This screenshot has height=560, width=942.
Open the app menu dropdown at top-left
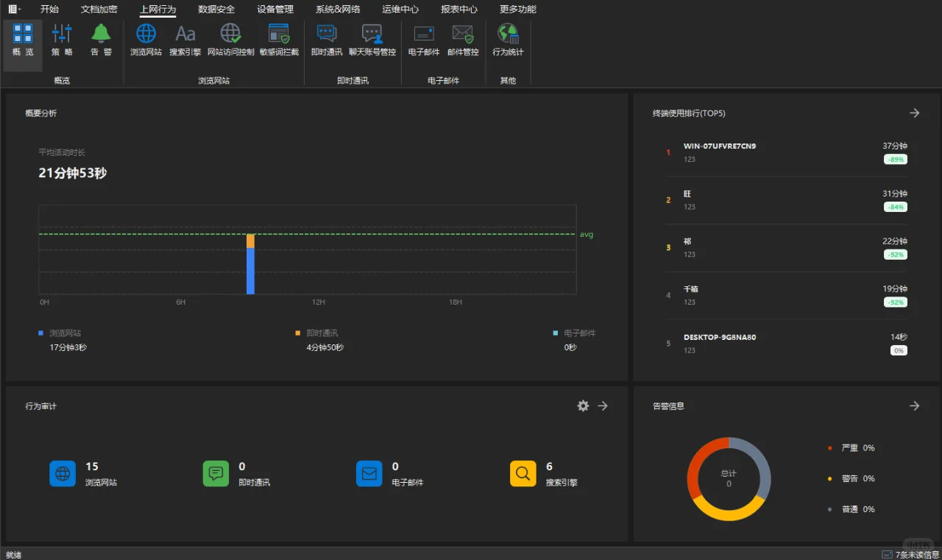click(13, 9)
